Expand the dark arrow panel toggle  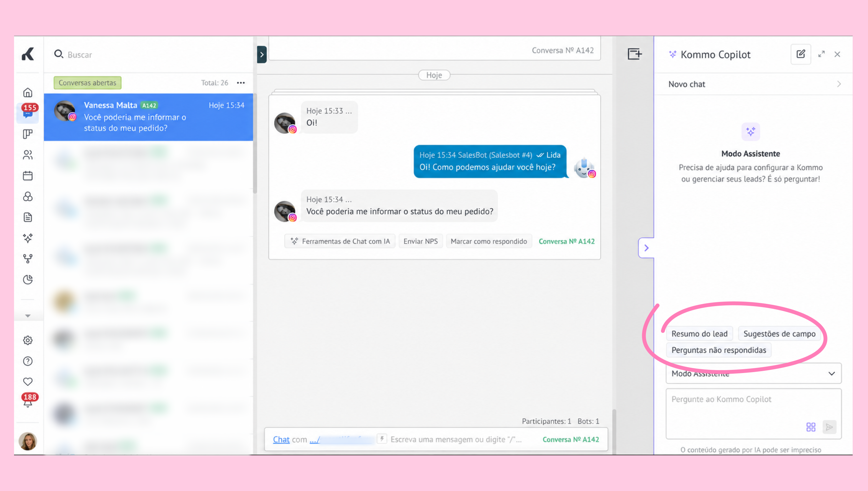click(262, 55)
